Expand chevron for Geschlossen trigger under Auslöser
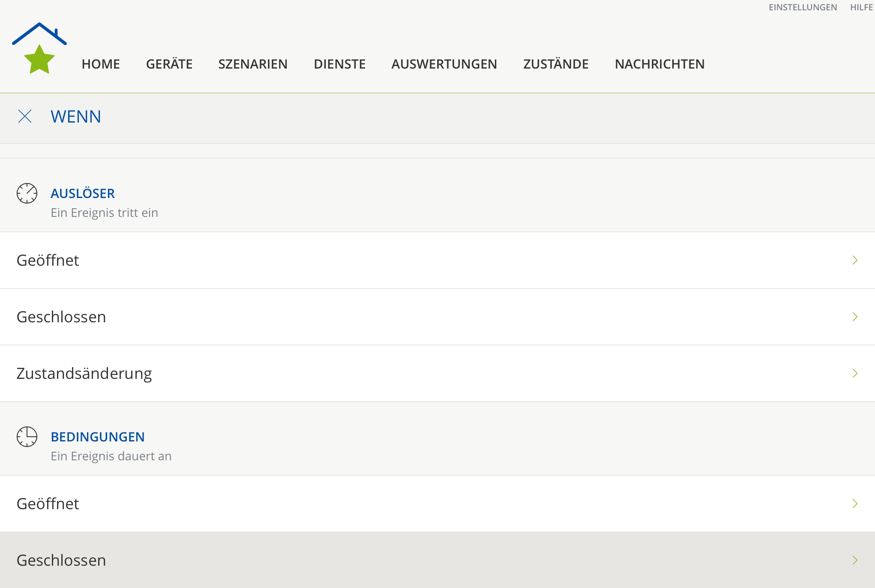The width and height of the screenshot is (875, 588). click(855, 317)
